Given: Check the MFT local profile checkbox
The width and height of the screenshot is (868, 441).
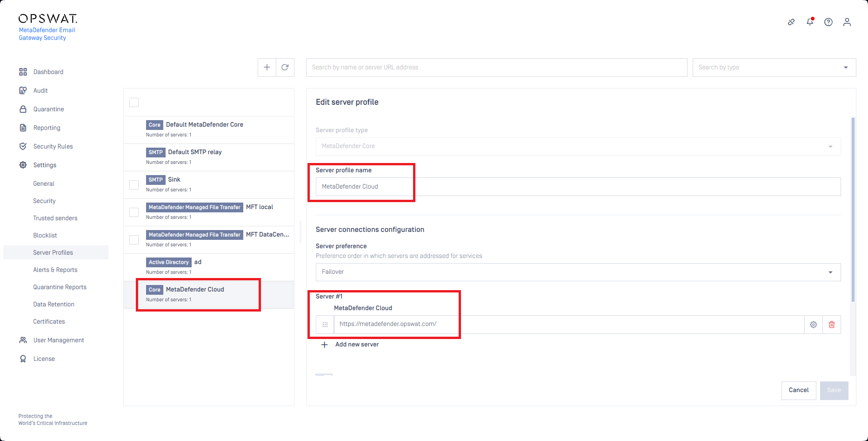Looking at the screenshot, I should coord(134,212).
